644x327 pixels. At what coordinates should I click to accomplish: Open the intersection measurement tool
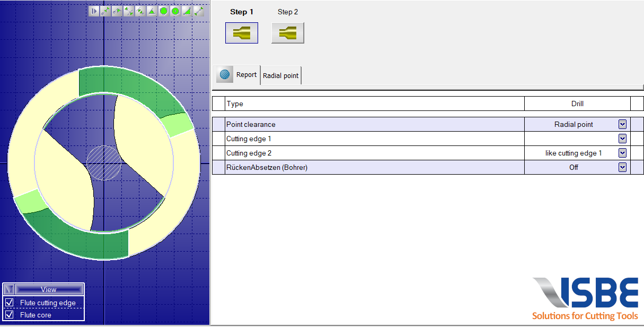129,11
